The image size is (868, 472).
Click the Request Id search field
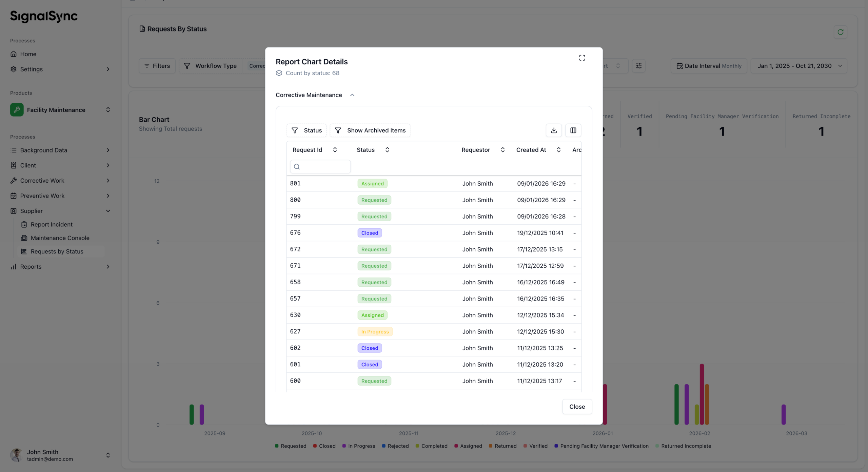click(x=320, y=167)
